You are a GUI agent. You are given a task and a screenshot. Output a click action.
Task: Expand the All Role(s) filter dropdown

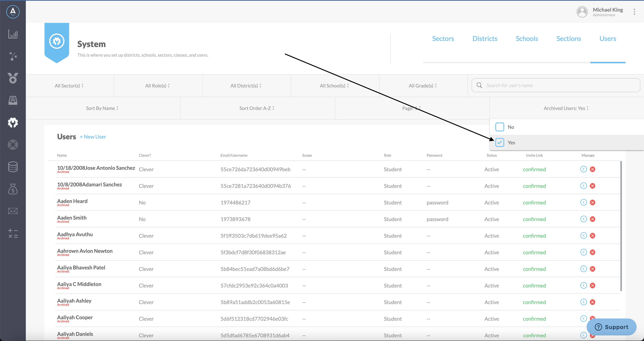158,86
